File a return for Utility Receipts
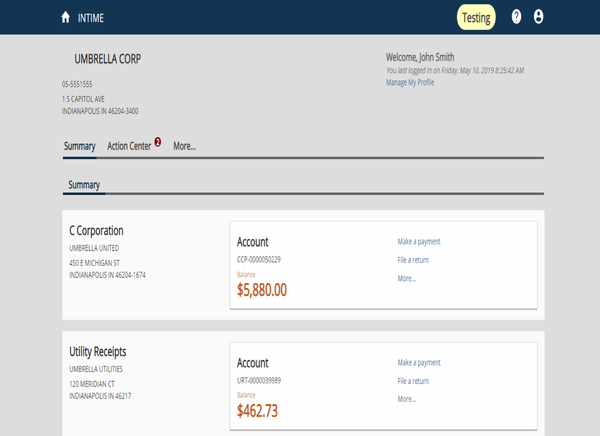The image size is (600, 436). pyautogui.click(x=413, y=381)
